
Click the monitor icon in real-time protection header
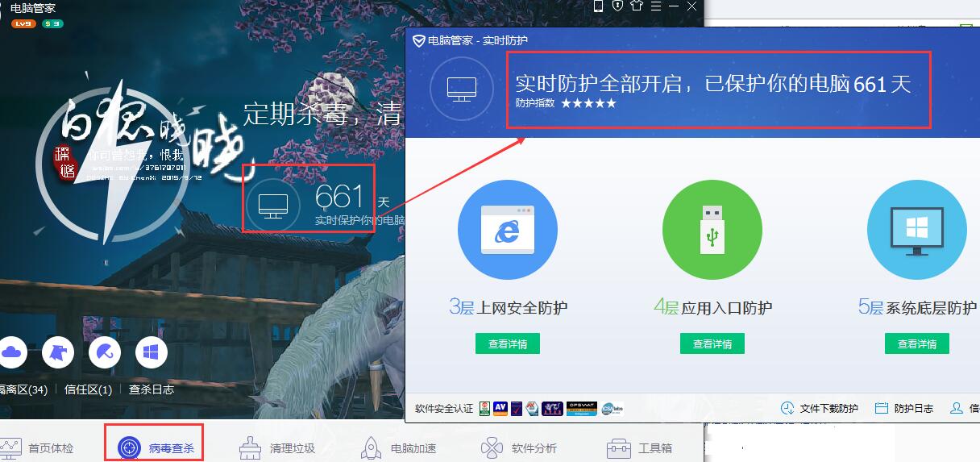(462, 89)
